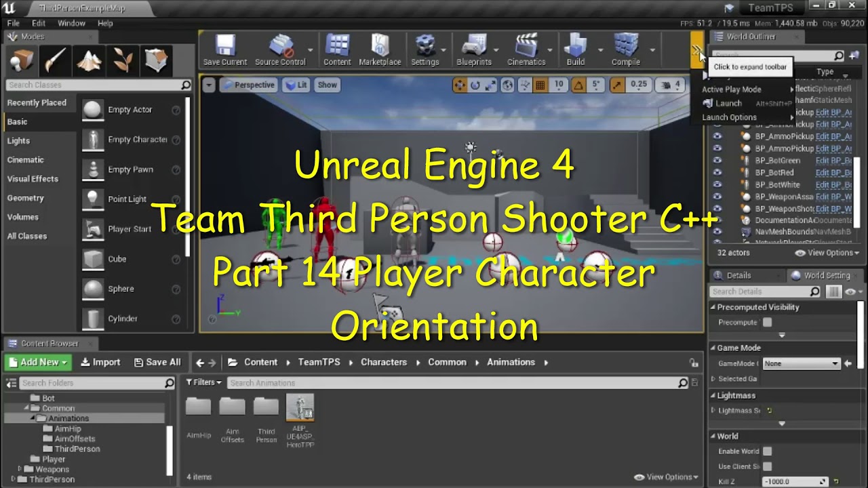
Task: Check the Use Client Side checkbox
Action: click(767, 466)
